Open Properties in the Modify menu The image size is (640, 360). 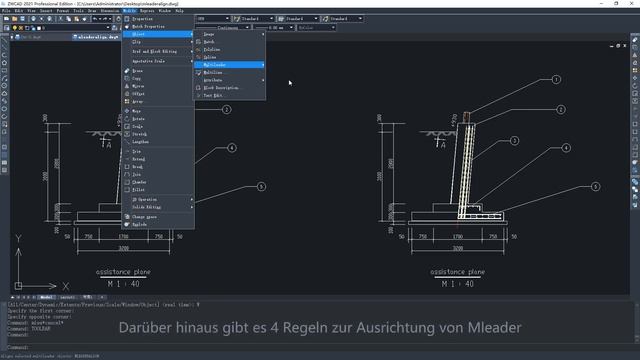(x=158, y=19)
